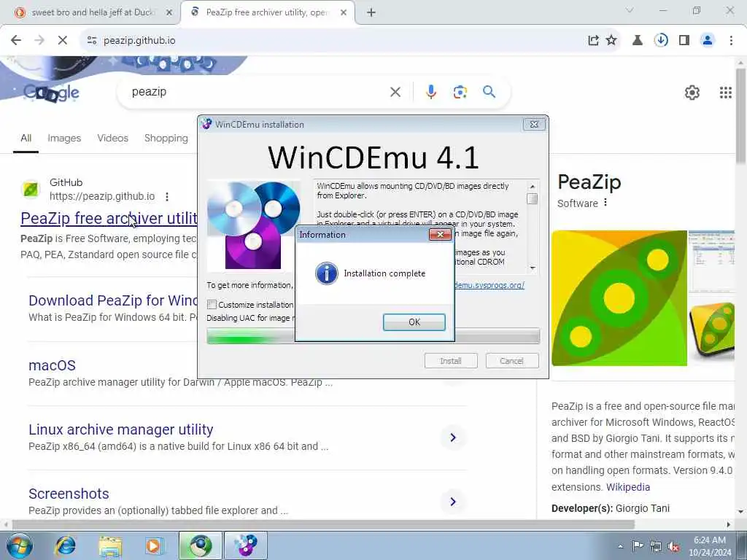Screen dimensions: 747x560
Task: Close the Information dialog with red X
Action: pyautogui.click(x=440, y=234)
